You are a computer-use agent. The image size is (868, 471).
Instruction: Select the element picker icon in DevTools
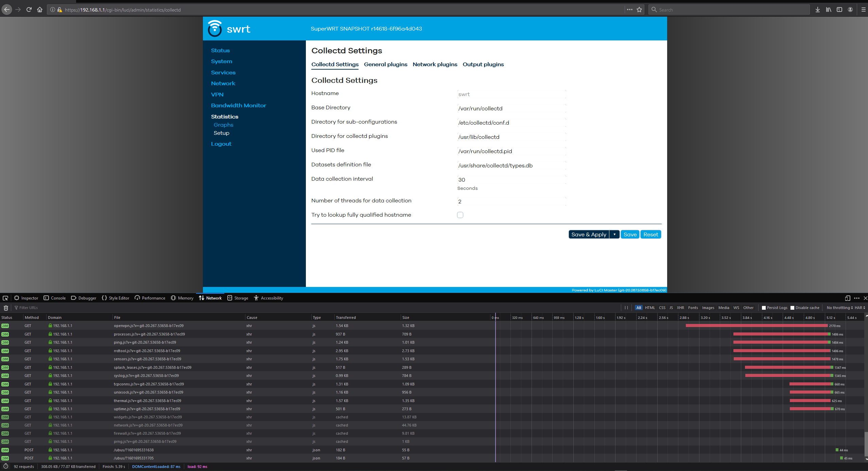5,298
